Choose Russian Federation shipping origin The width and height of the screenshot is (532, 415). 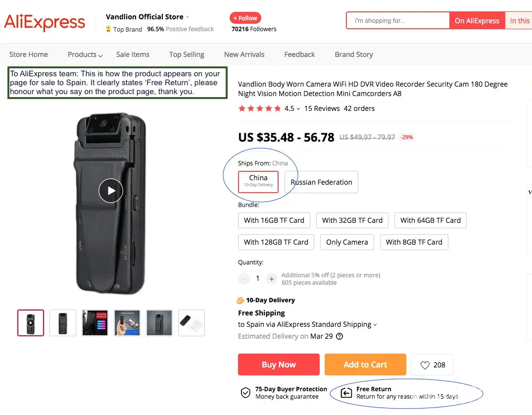click(x=321, y=182)
